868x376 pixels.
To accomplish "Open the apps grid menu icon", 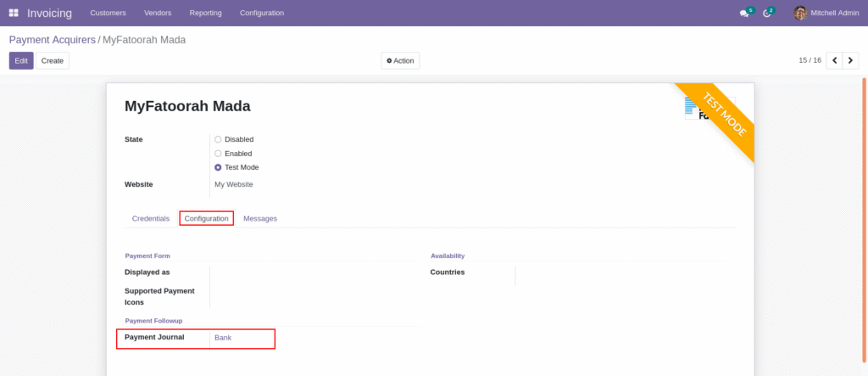I will (14, 13).
